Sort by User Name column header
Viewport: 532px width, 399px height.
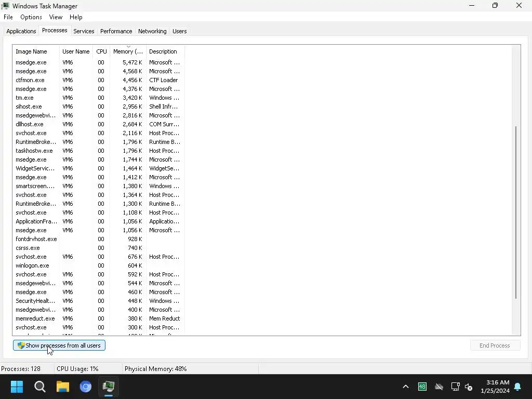[76, 51]
